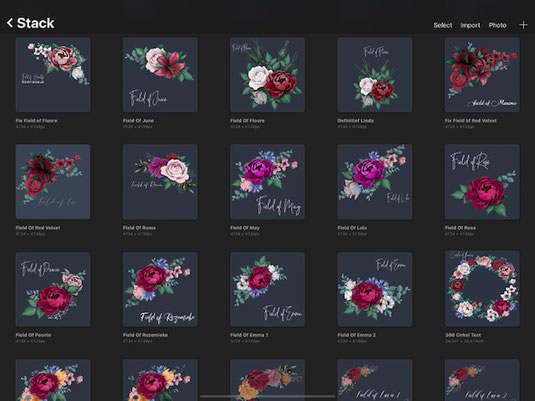The width and height of the screenshot is (535, 401).
Task: Open the Field Of Peonie artwork thumbnail
Action: click(x=53, y=289)
